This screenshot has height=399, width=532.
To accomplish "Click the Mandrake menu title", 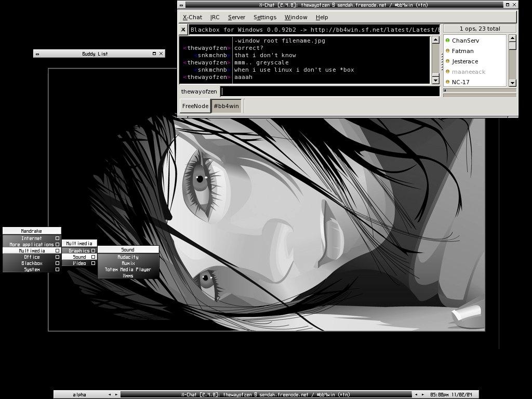I will [x=32, y=231].
